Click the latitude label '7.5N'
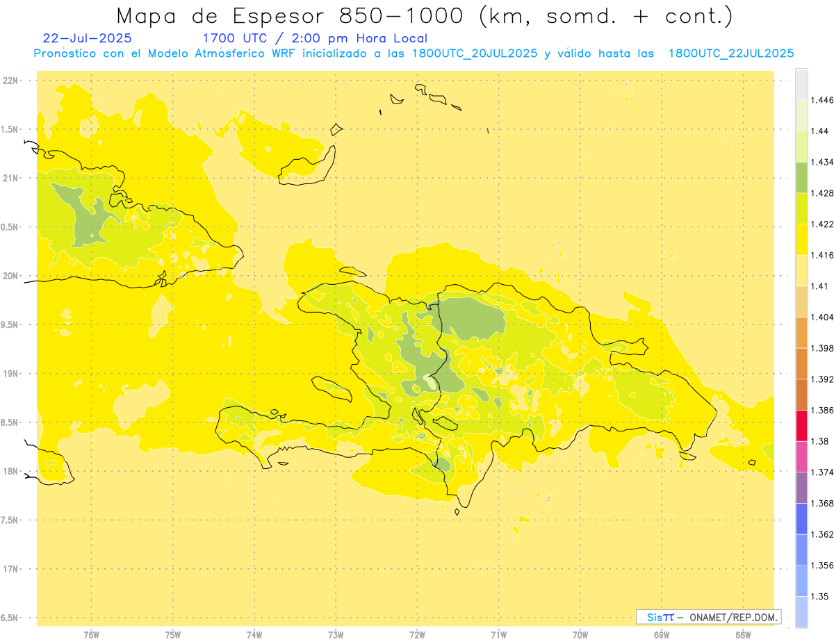This screenshot has width=834, height=644. coord(10,520)
